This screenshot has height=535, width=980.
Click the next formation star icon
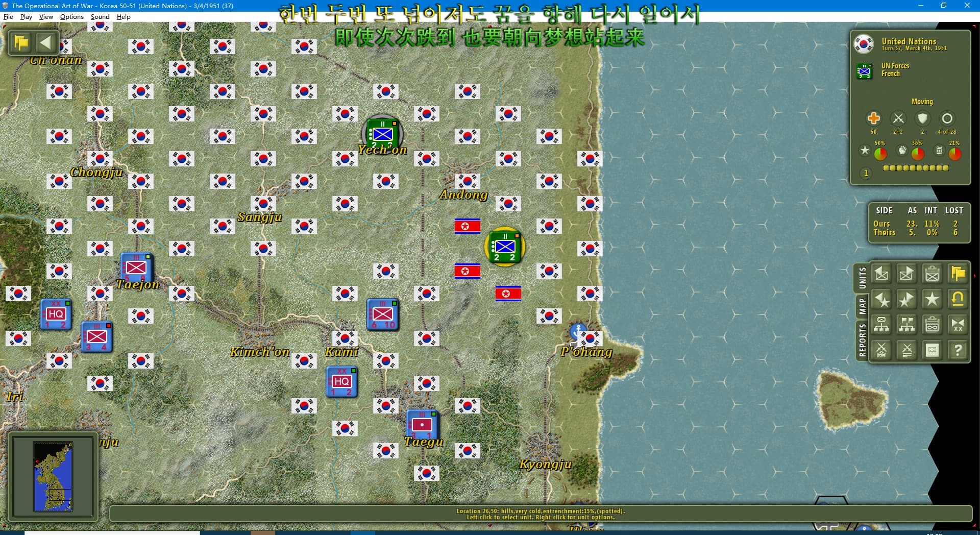coord(907,300)
